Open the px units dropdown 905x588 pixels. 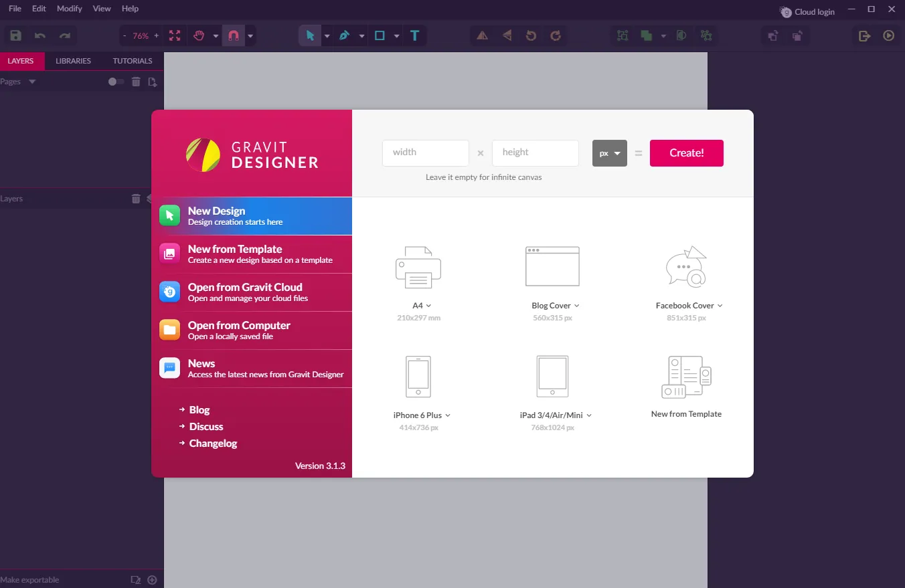[x=610, y=153]
